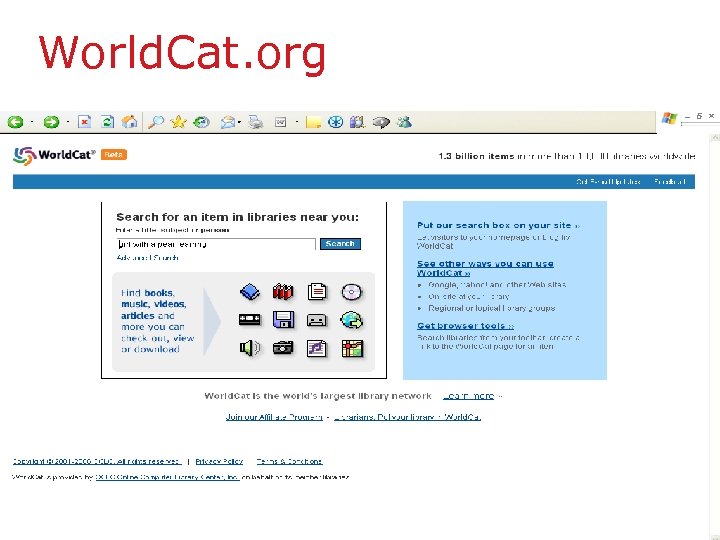Open OCLC Online Computer Library Center link
The image size is (720, 540).
[168, 478]
